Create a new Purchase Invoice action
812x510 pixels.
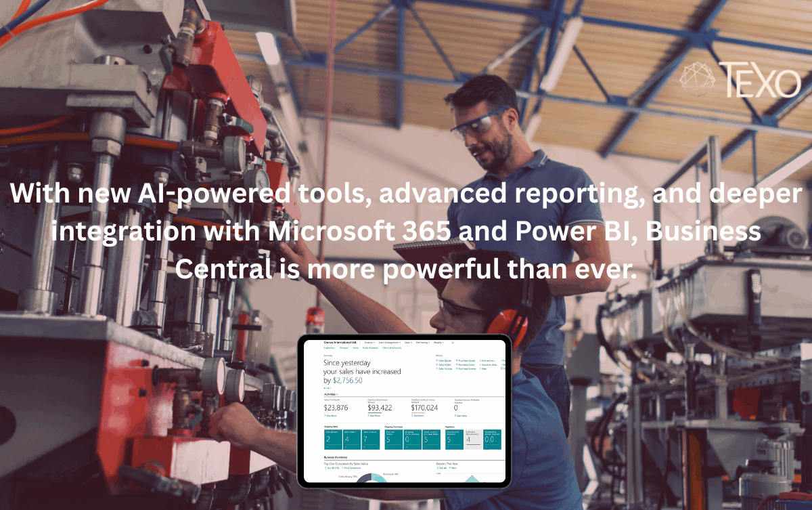(467, 369)
